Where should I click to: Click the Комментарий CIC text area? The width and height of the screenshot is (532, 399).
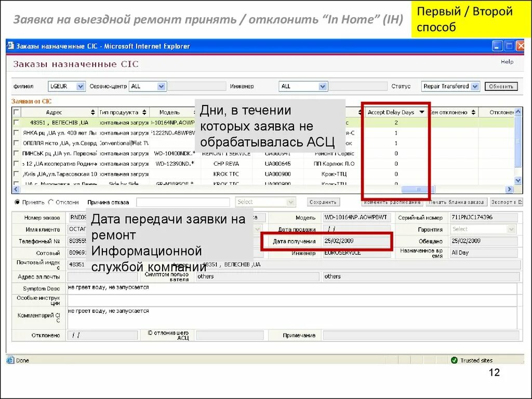coord(292,318)
